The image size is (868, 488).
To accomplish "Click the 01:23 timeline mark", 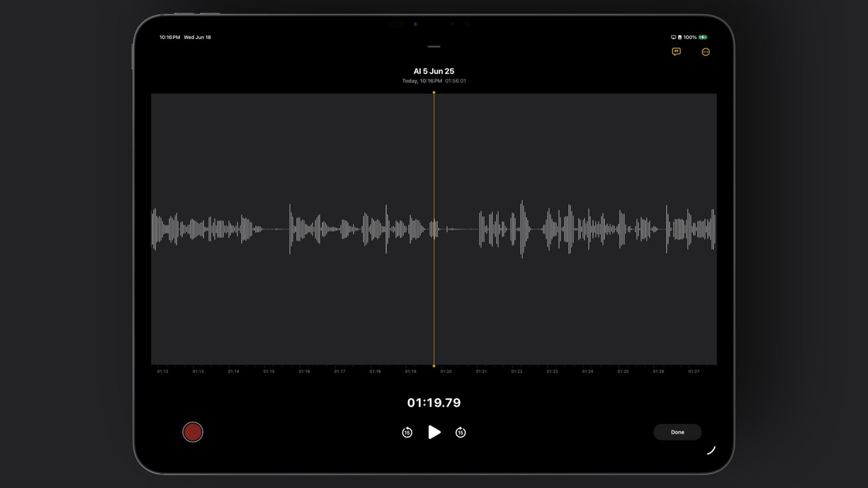I will tap(552, 372).
